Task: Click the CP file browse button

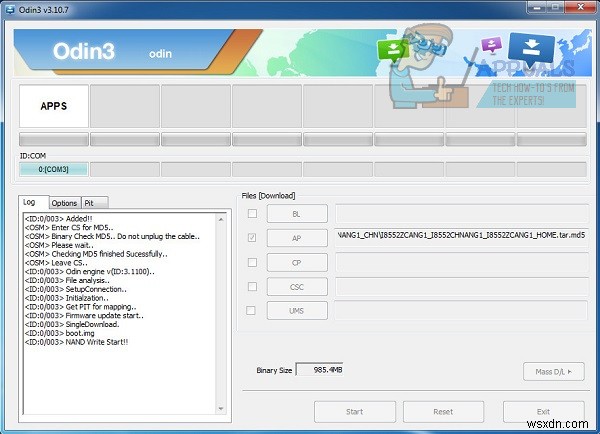Action: (x=297, y=263)
